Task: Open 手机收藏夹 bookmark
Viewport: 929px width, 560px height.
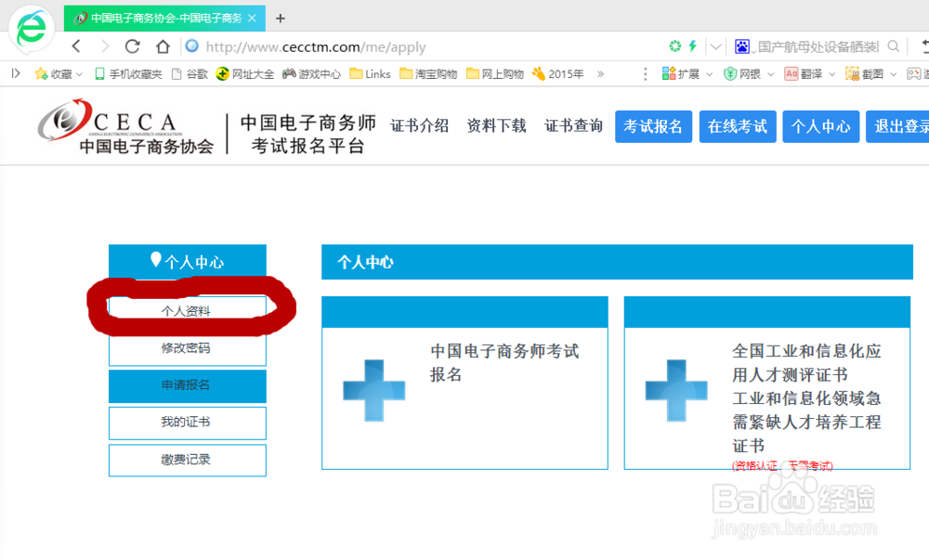Action: click(x=128, y=74)
